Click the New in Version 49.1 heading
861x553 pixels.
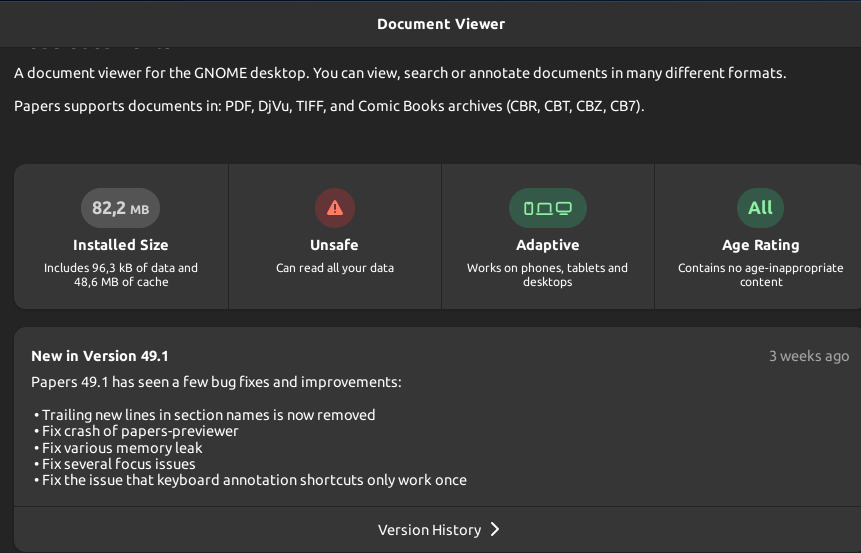pos(100,356)
